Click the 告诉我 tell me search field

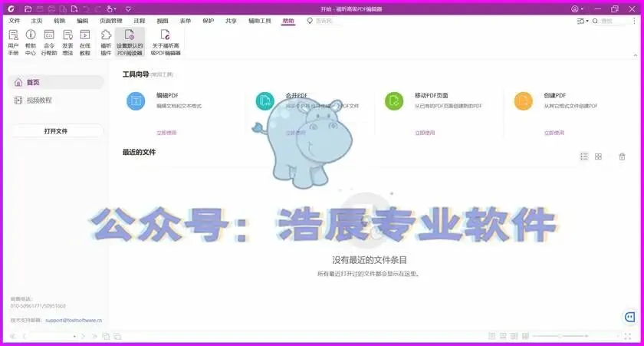[324, 21]
